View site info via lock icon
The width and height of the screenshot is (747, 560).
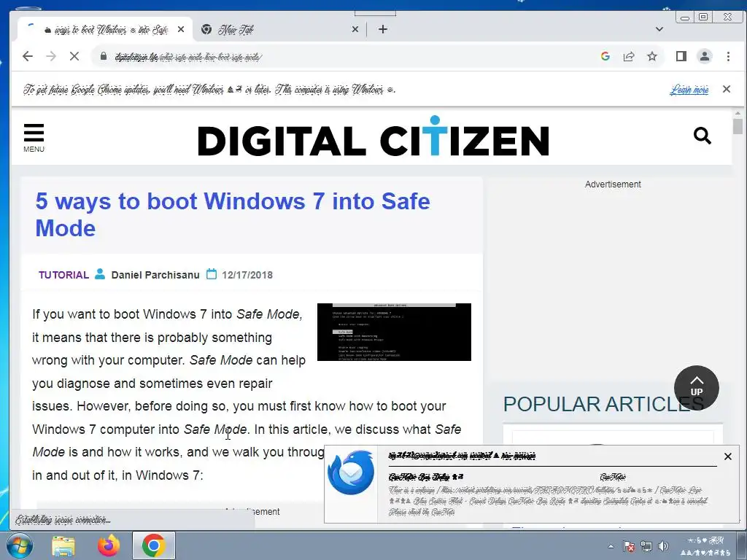[104, 56]
